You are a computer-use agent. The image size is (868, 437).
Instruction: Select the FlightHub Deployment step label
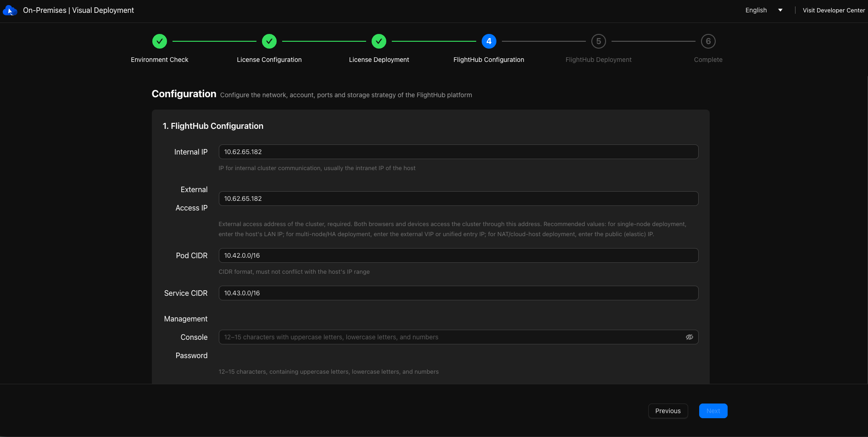pyautogui.click(x=599, y=60)
